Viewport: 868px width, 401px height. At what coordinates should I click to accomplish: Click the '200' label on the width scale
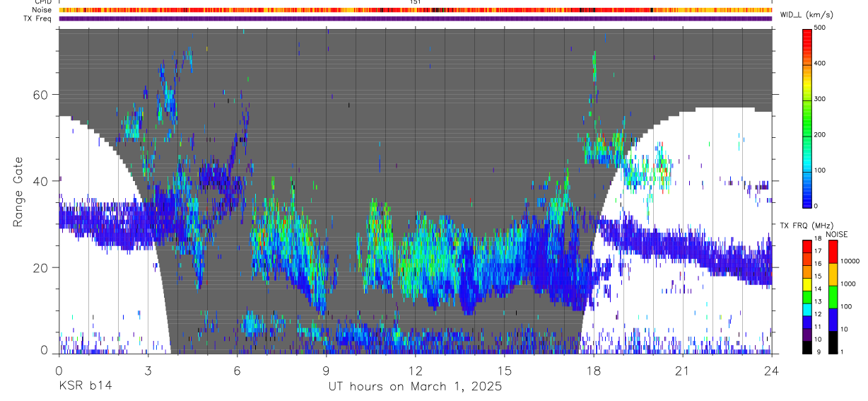coord(821,134)
